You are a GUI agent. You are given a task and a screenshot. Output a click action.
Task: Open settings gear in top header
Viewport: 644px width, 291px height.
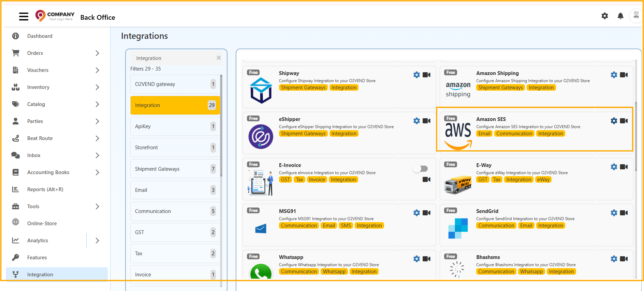(x=604, y=16)
